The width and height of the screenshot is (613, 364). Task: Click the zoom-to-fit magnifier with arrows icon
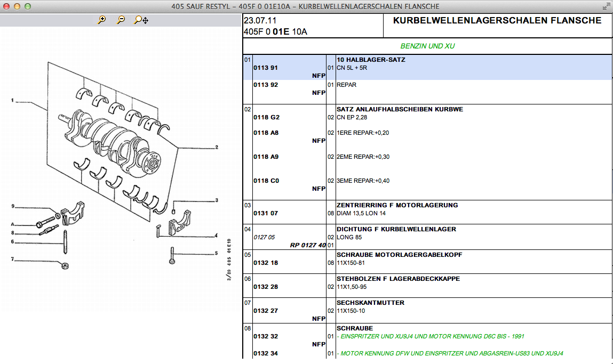click(x=141, y=20)
